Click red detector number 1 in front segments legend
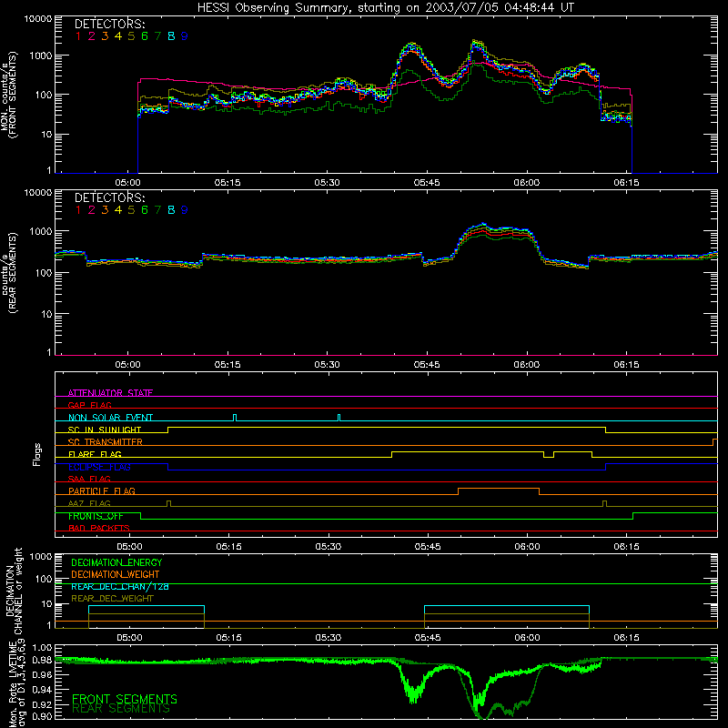Screen dimensions: 728x728 click(x=78, y=36)
